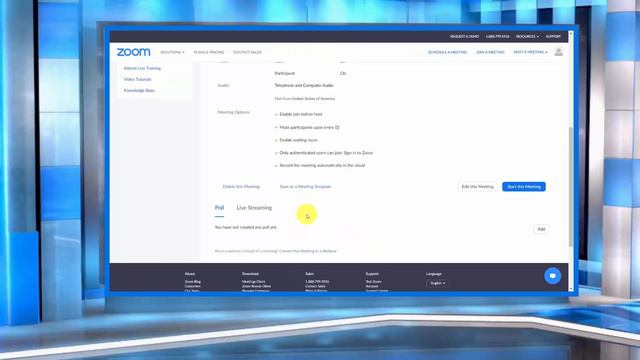
Task: Switch to the Live Streaming tab
Action: (254, 208)
